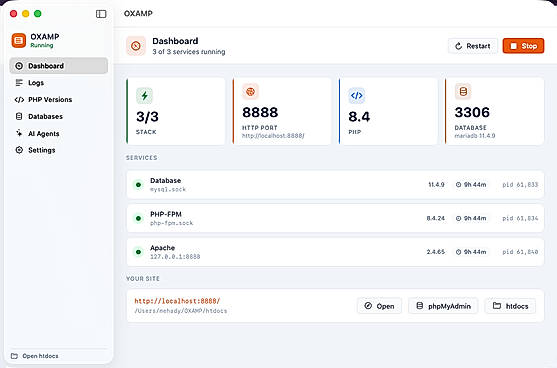Click Apache version 2.4.65 value
Viewport: 557px width, 368px height.
[436, 252]
